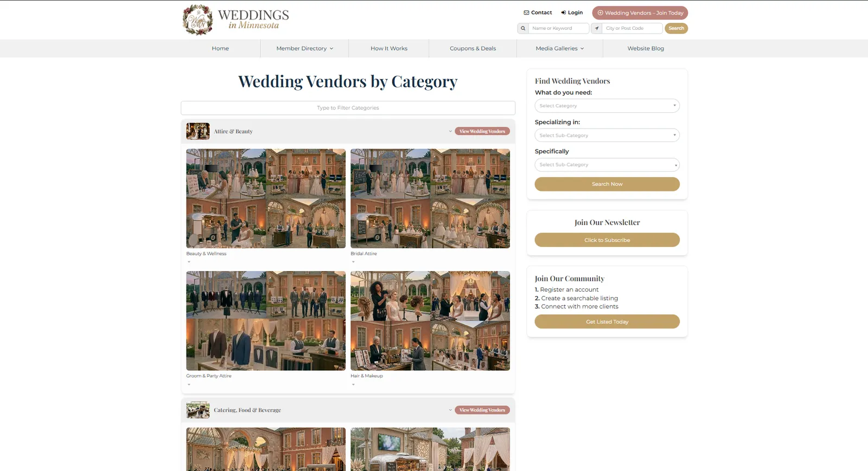Click the Groom & Party Attire label

tap(209, 376)
